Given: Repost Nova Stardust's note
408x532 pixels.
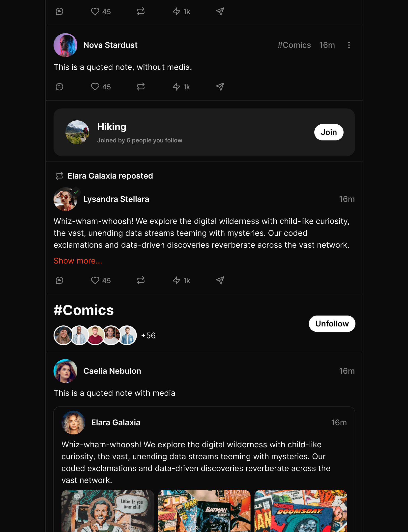Looking at the screenshot, I should [141, 87].
